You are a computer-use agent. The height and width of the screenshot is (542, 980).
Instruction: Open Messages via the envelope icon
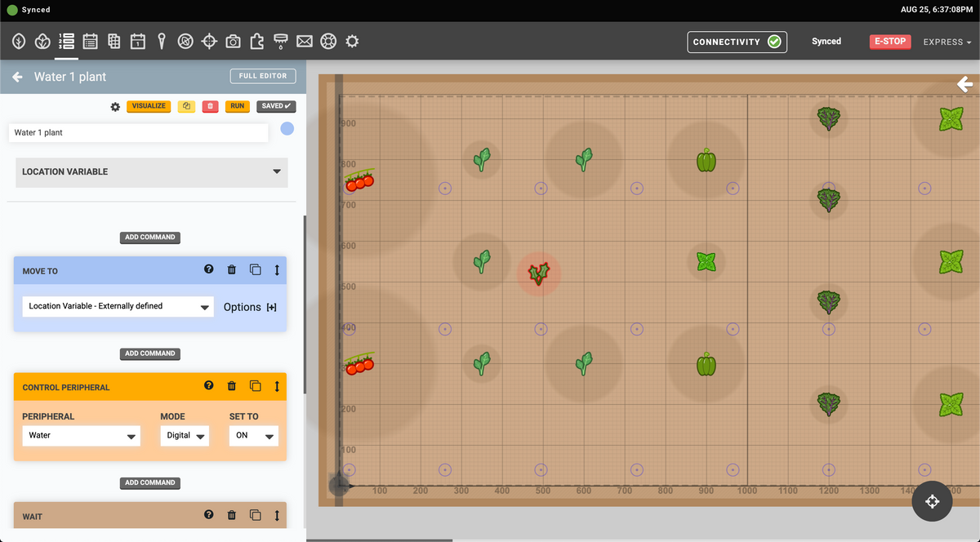(x=304, y=41)
